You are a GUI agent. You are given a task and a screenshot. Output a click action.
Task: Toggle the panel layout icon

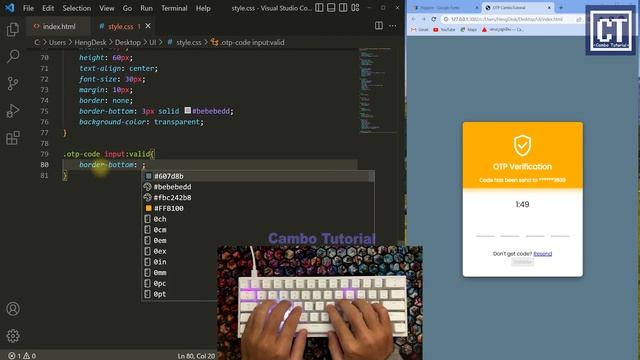331,8
